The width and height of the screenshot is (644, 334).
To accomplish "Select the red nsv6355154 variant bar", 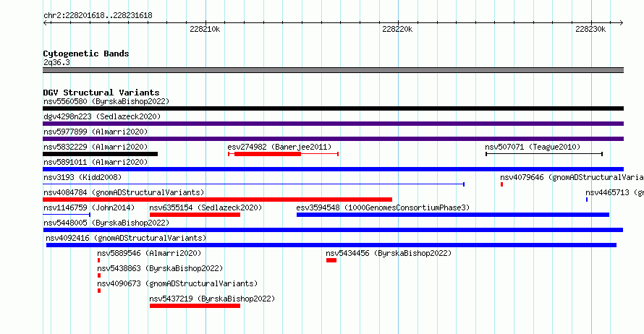I will (x=195, y=215).
